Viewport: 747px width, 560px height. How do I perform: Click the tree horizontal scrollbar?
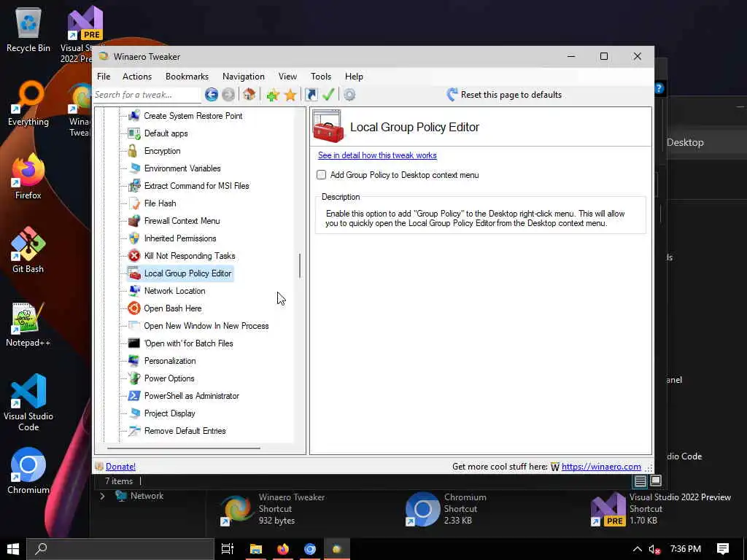tap(184, 448)
